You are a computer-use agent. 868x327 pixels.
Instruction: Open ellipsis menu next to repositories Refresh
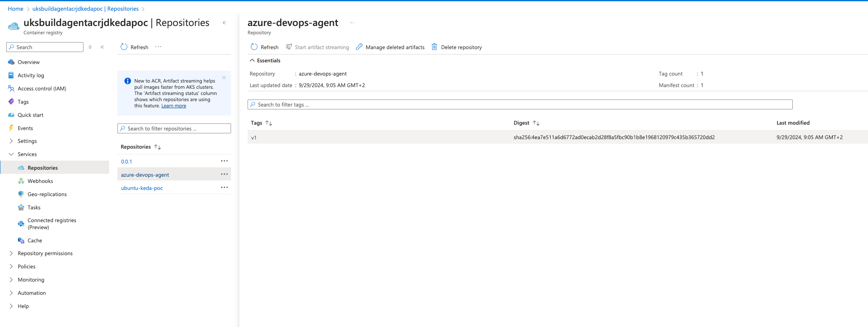pos(158,47)
